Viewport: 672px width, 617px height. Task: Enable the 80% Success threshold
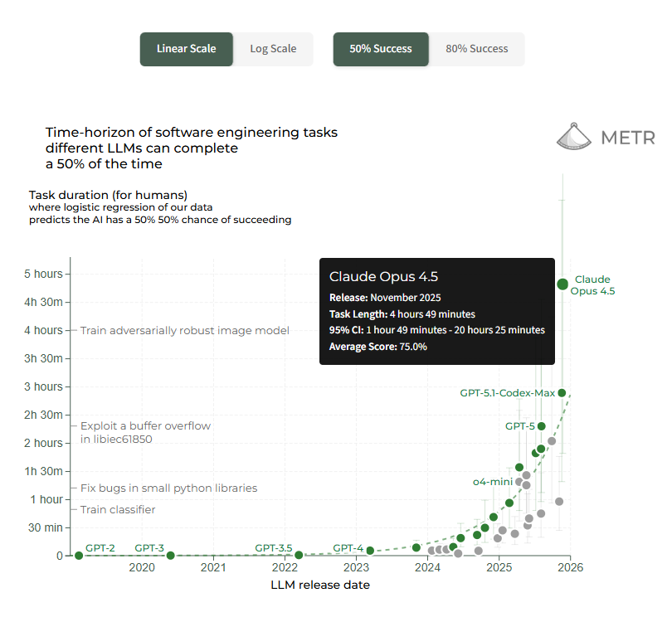[477, 49]
